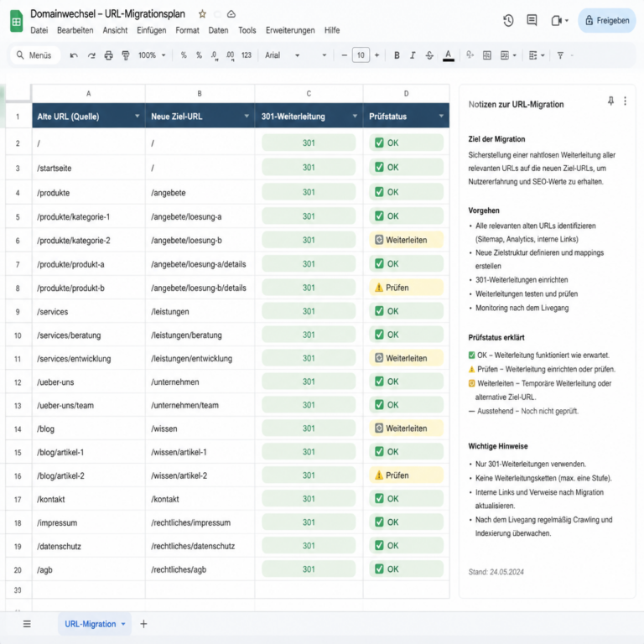Open the cell borders tool
Viewport: 644px width, 644px height.
(487, 55)
